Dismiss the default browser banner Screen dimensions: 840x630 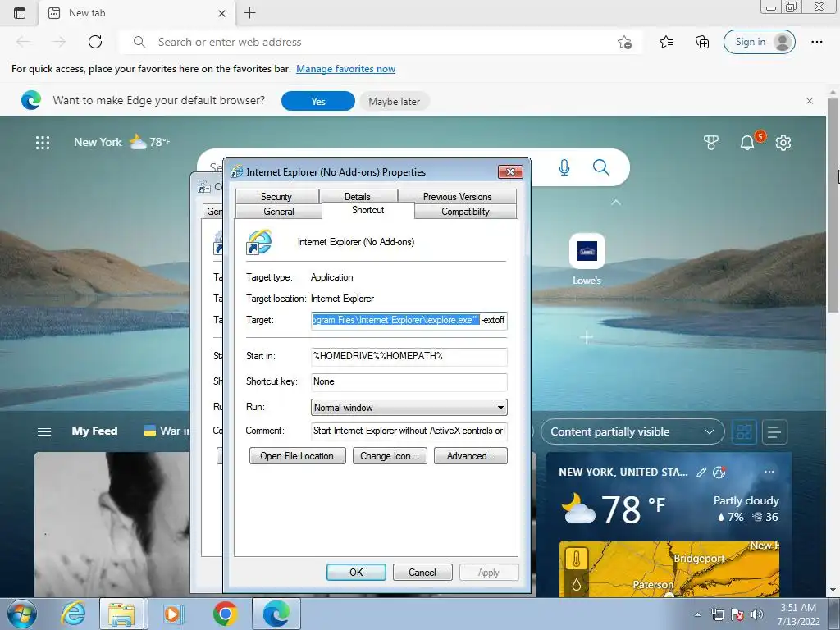click(810, 101)
